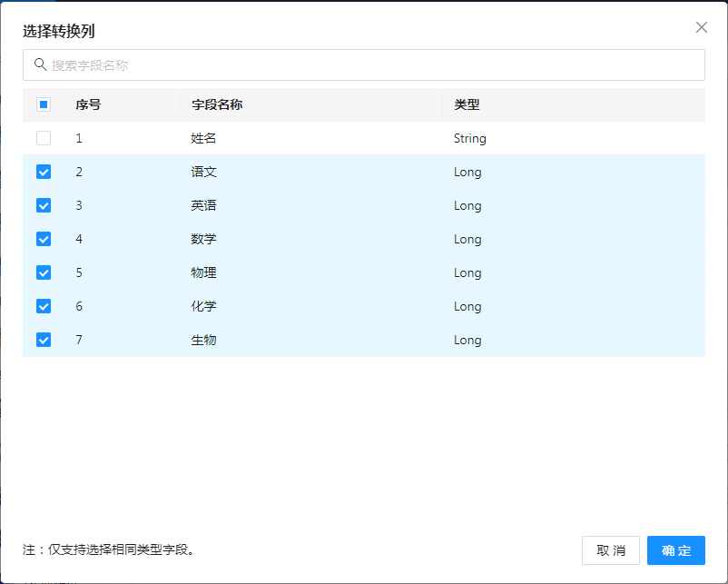Uncheck the 生物 row checkbox

(44, 340)
